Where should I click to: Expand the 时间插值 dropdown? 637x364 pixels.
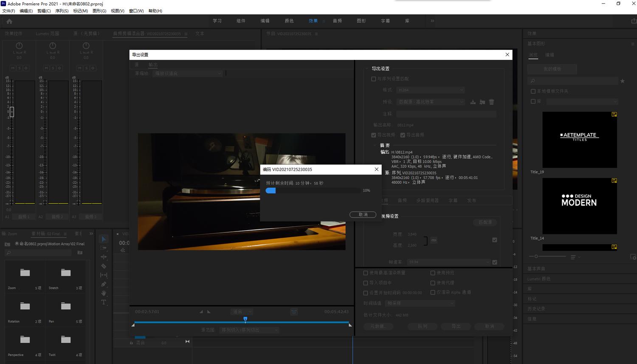coord(420,303)
